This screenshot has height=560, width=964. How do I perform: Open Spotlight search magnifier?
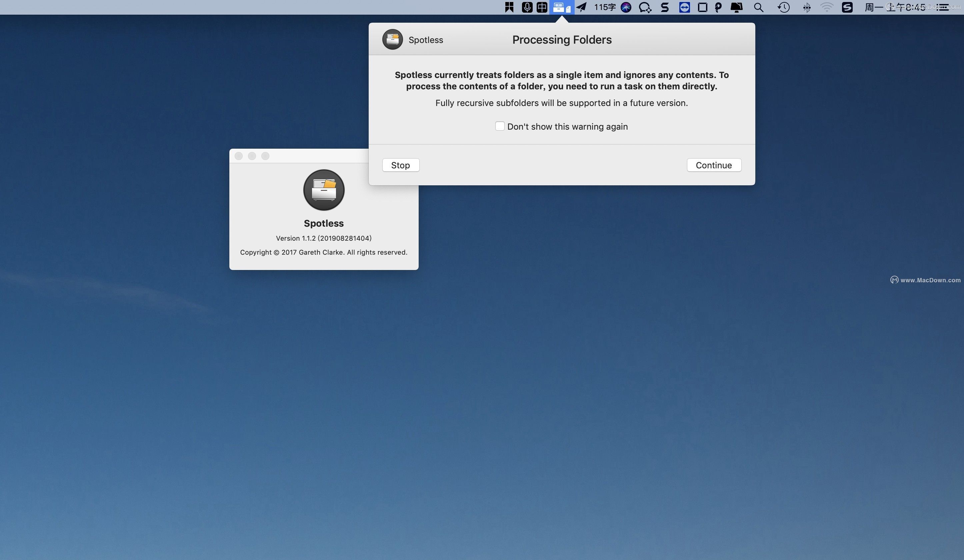[x=759, y=8]
